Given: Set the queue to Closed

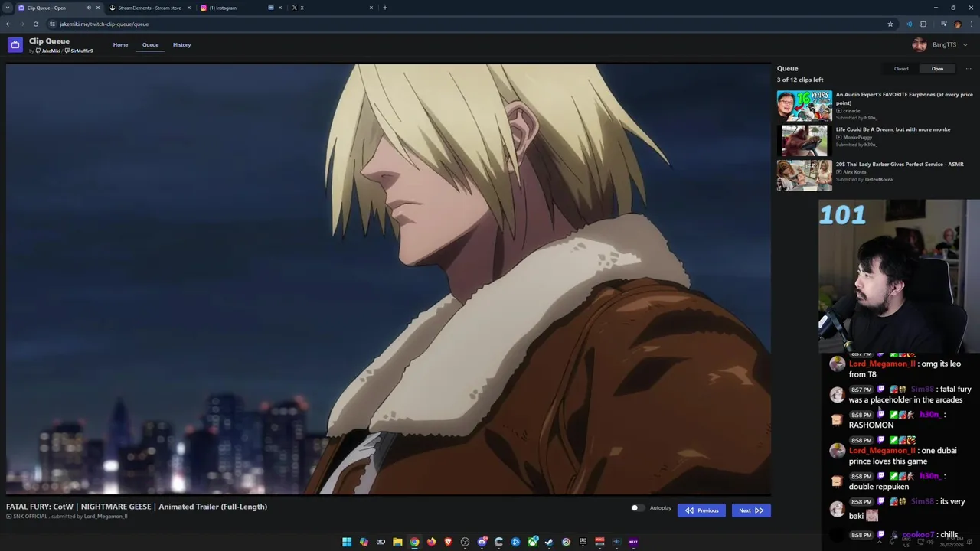Looking at the screenshot, I should coord(901,69).
